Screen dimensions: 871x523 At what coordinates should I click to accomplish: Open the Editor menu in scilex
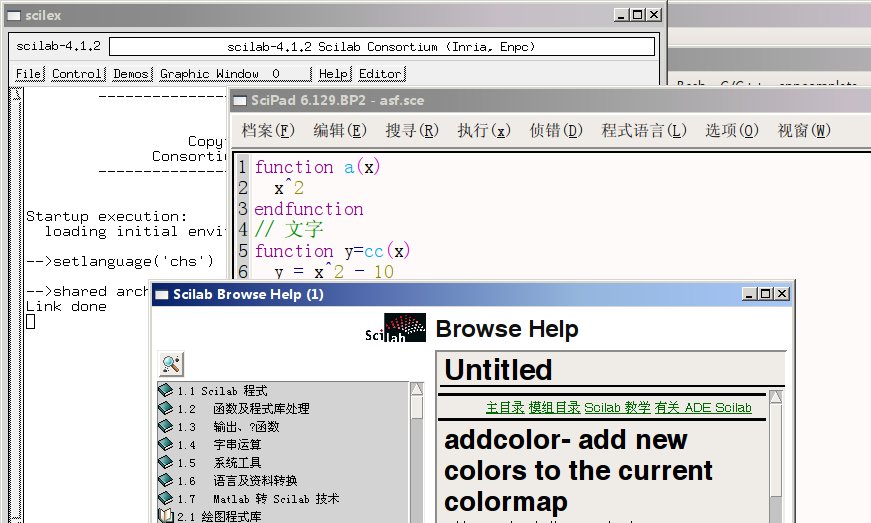click(382, 74)
